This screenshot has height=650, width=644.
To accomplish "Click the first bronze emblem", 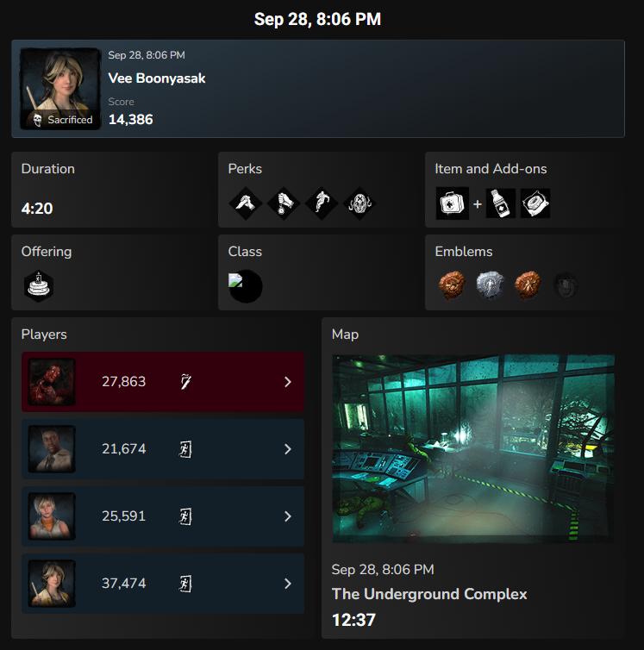I will coord(452,285).
